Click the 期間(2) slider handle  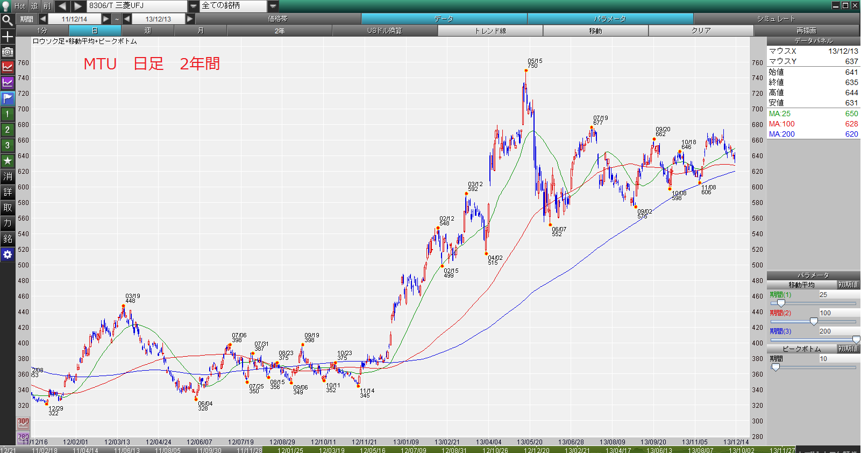(x=814, y=322)
